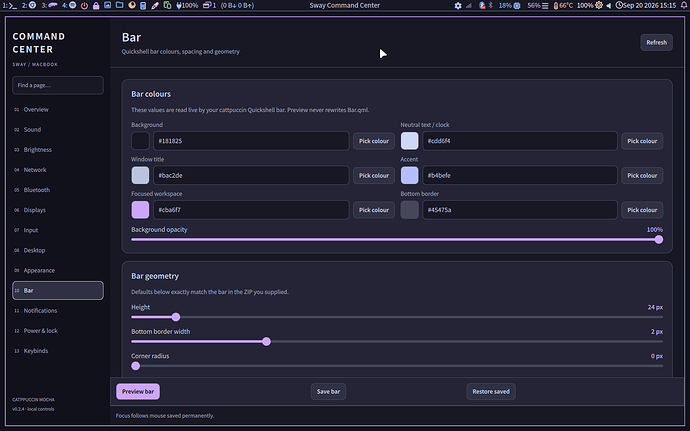Click the Accent hex field #b4befe
This screenshot has height=431, width=690.
[x=520, y=176]
